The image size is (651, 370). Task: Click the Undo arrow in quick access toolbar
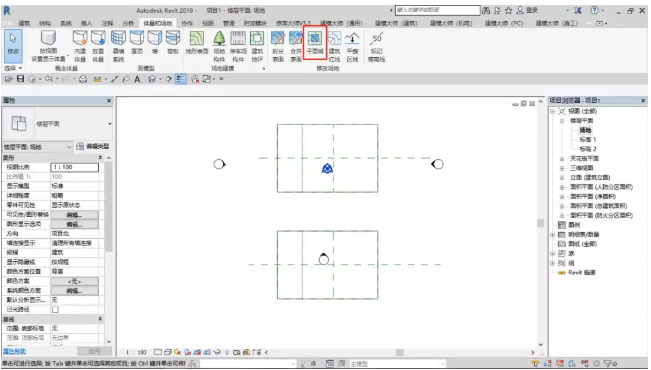[x=49, y=79]
